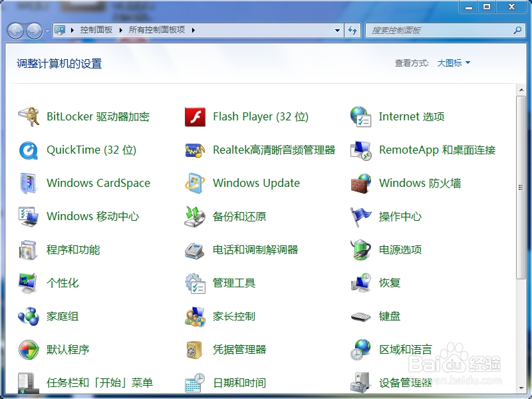Open the RemoteApp 和桌面连接 icon

click(x=360, y=150)
